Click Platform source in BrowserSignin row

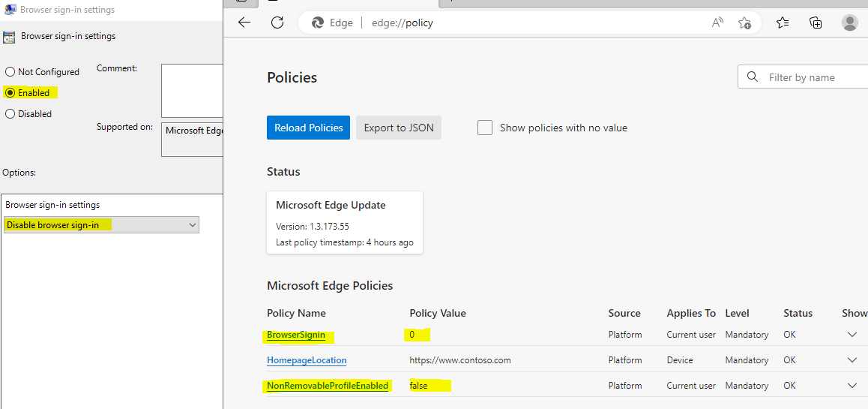(x=625, y=335)
